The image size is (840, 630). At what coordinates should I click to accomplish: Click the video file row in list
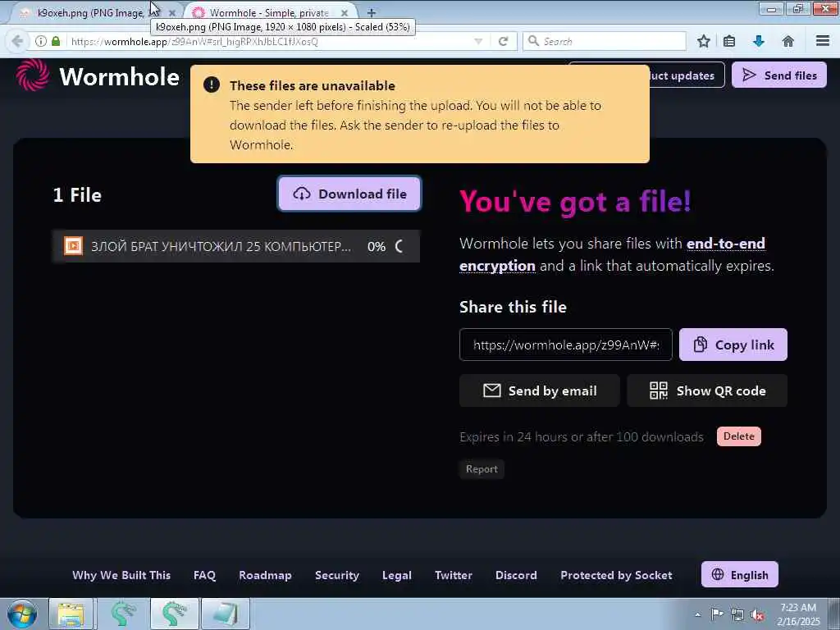[x=235, y=246]
